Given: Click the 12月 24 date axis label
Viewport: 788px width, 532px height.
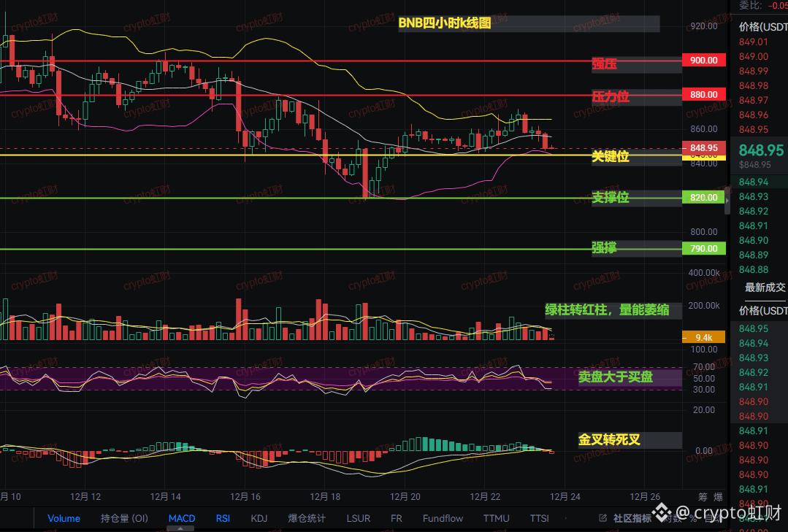Looking at the screenshot, I should click(x=565, y=496).
